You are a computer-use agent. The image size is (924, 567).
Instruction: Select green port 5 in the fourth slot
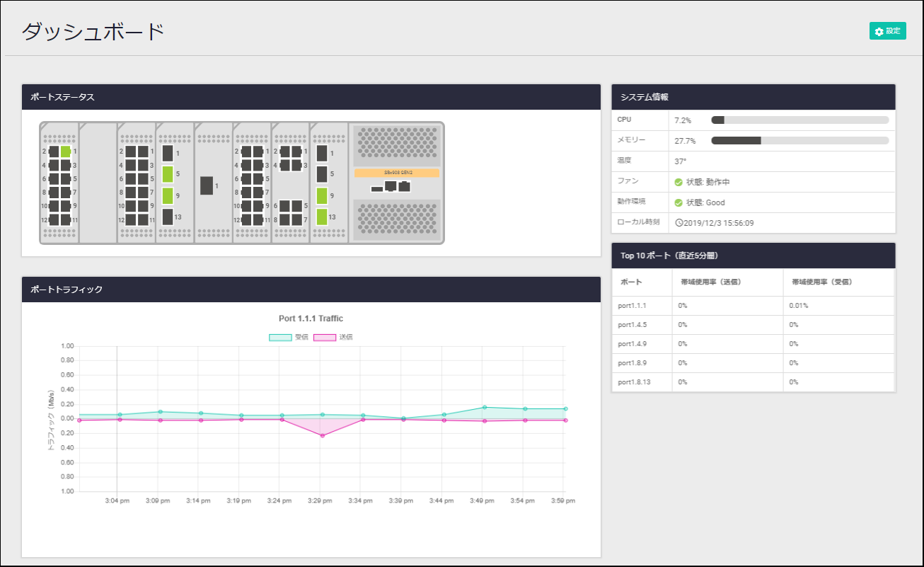[x=168, y=174]
